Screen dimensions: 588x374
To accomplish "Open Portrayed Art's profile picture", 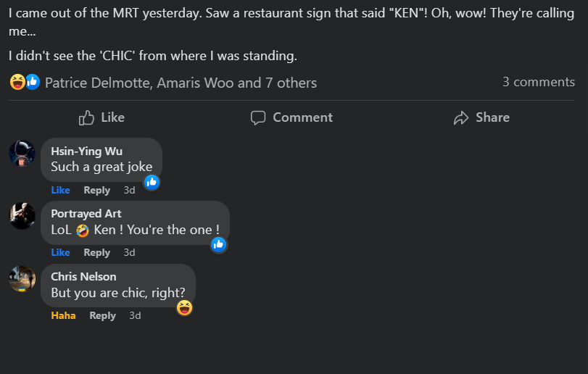I will coord(22,216).
